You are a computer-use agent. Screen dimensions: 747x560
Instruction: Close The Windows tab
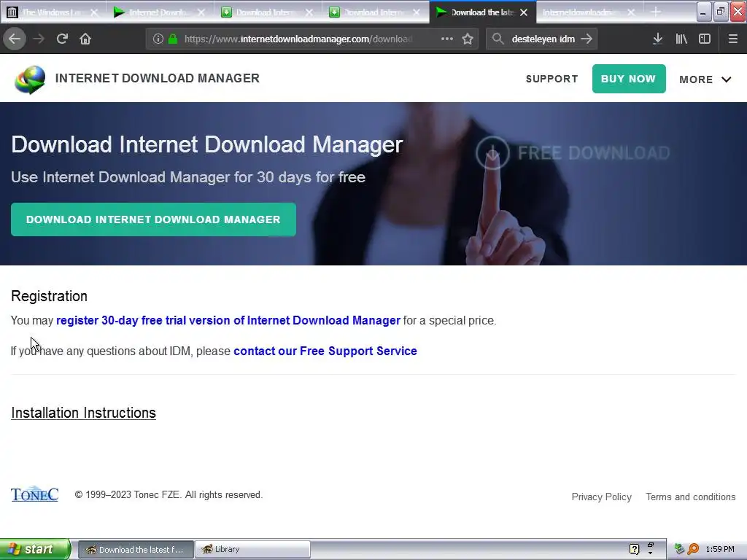point(94,12)
